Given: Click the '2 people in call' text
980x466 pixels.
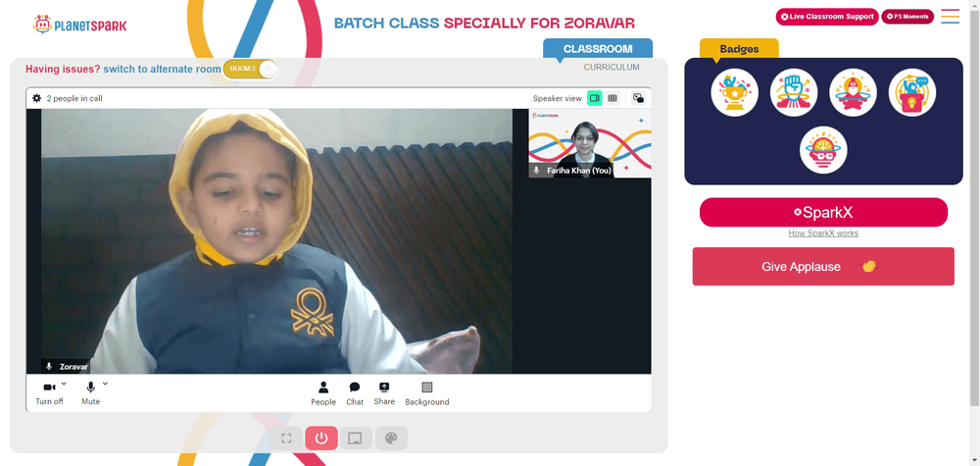Looking at the screenshot, I should pos(74,98).
